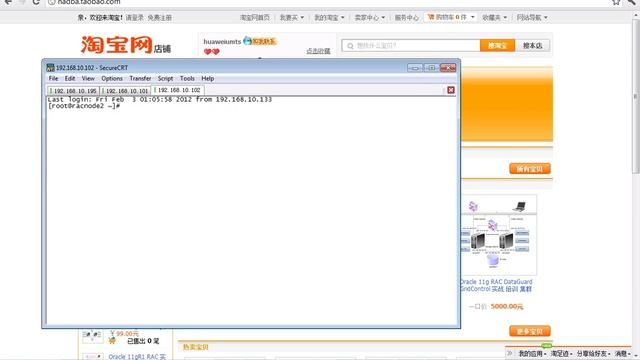The width and height of the screenshot is (640, 360).
Task: Go to 淘宝网首页 link
Action: pos(255,18)
